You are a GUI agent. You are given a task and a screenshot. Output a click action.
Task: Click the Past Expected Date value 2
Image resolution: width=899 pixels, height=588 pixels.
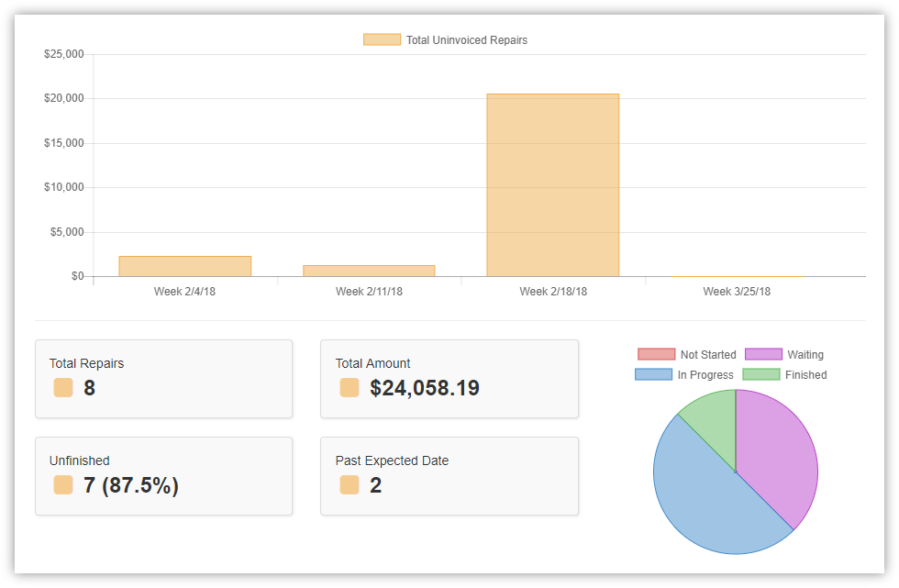375,485
